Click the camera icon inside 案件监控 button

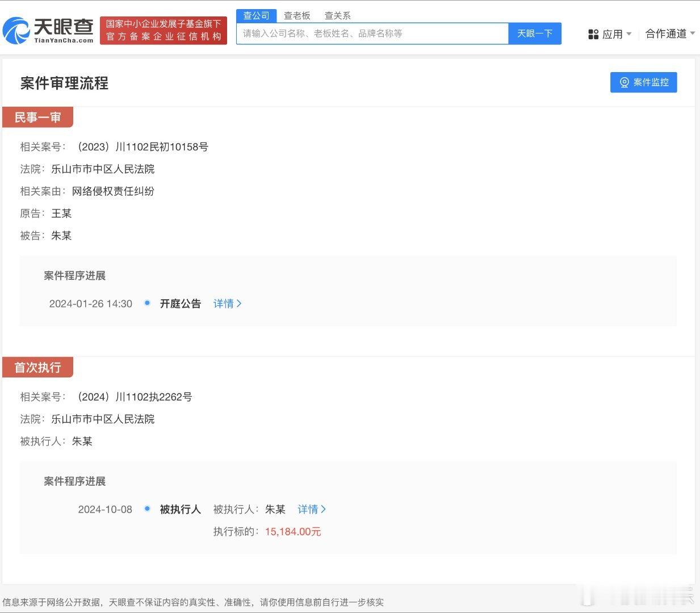click(624, 82)
